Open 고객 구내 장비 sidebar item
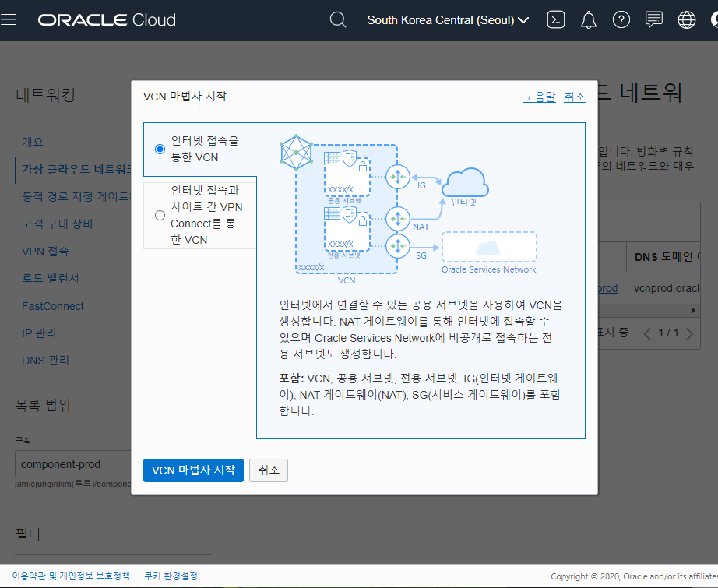Viewport: 718px width, 588px height. tap(58, 224)
